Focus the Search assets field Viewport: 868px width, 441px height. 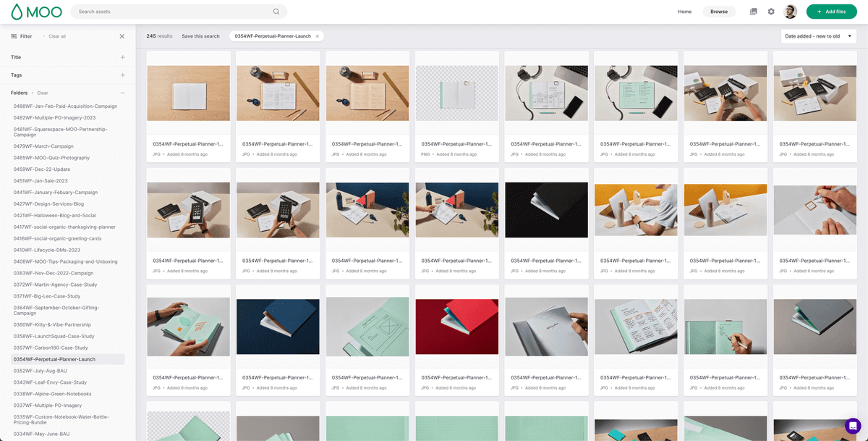[x=179, y=12]
